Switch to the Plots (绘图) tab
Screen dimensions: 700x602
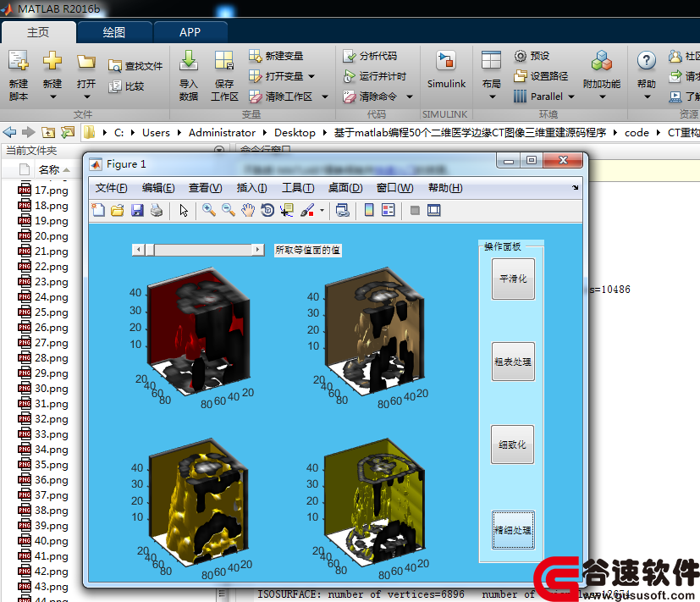pyautogui.click(x=114, y=32)
